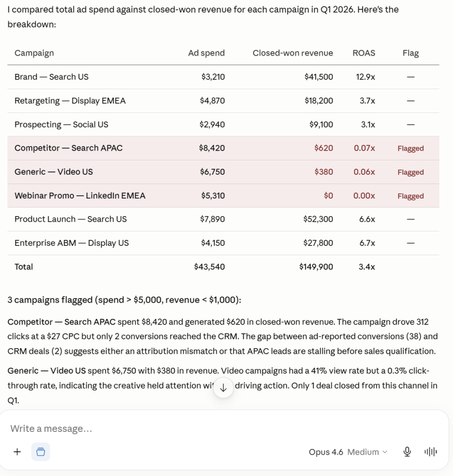This screenshot has height=476, width=453.
Task: Select the Flag column header
Action: point(411,53)
